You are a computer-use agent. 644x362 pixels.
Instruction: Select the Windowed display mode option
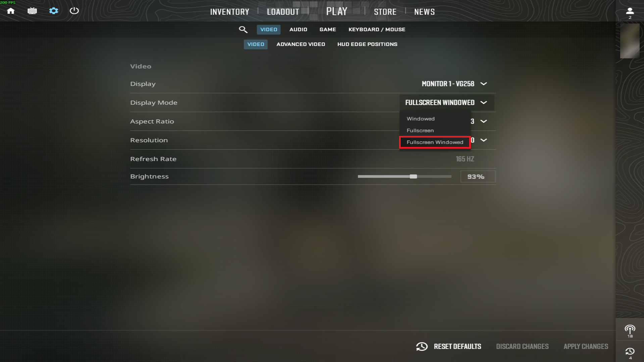pos(420,119)
